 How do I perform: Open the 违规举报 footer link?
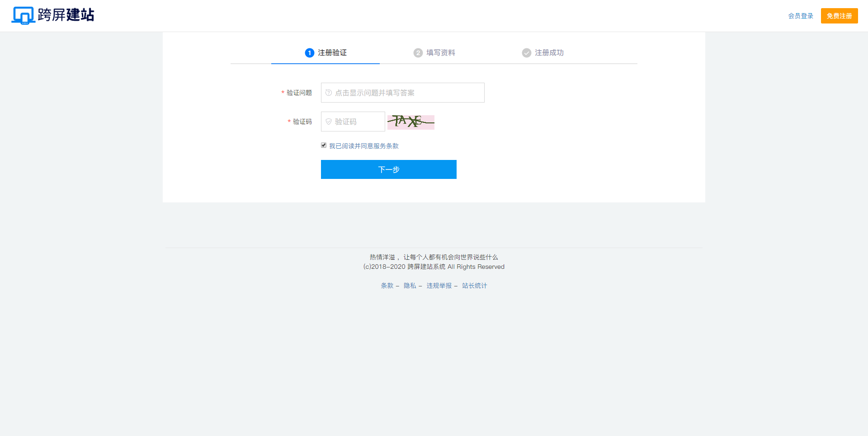pyautogui.click(x=439, y=286)
